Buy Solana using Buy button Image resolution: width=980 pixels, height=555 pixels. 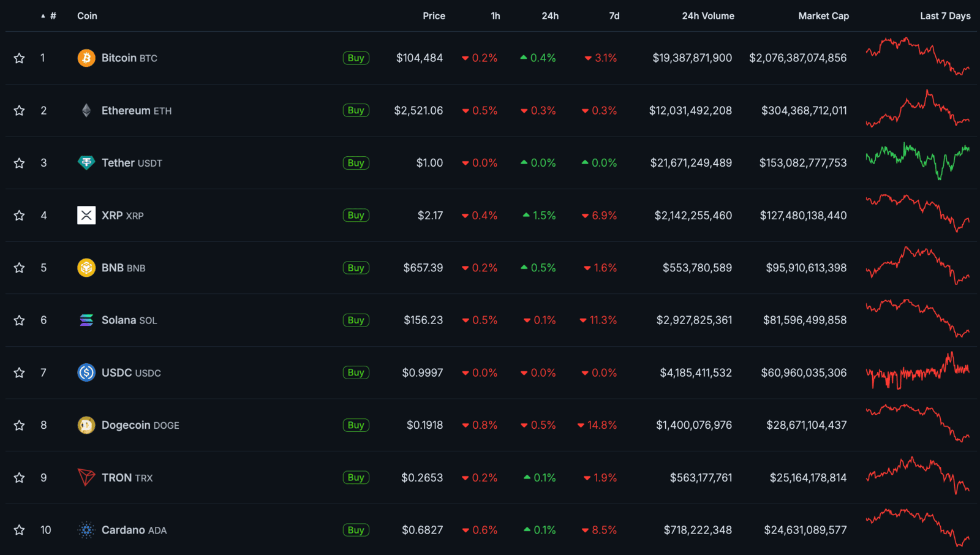click(x=356, y=320)
